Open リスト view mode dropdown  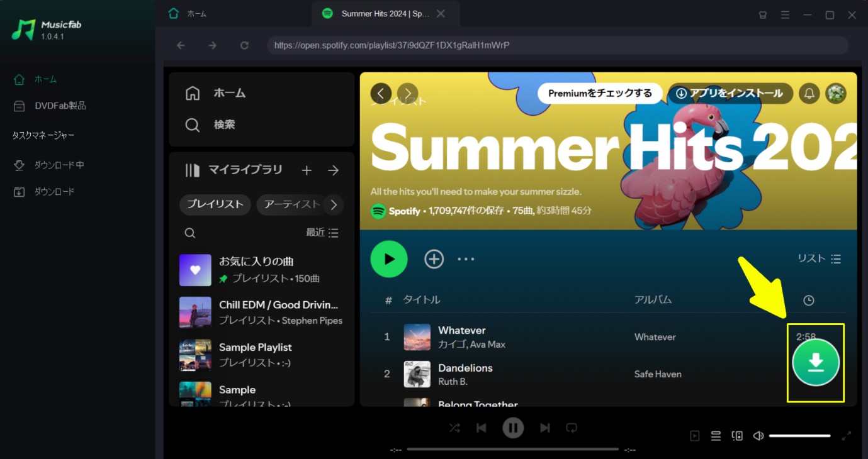click(x=820, y=258)
